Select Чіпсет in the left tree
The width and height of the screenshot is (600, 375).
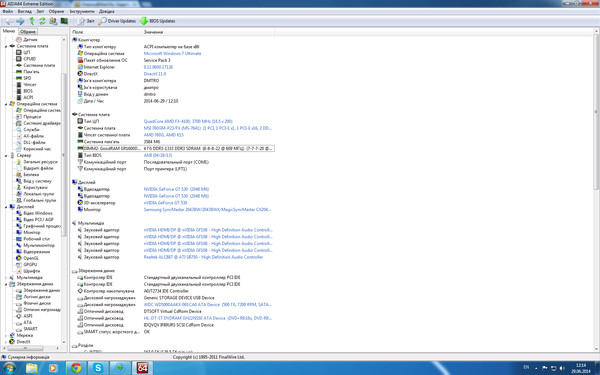click(30, 85)
